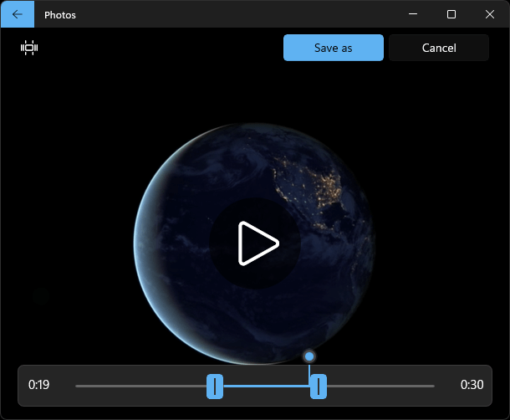Viewport: 510px width, 420px height.
Task: Click the 0:30 total time label
Action: click(472, 385)
